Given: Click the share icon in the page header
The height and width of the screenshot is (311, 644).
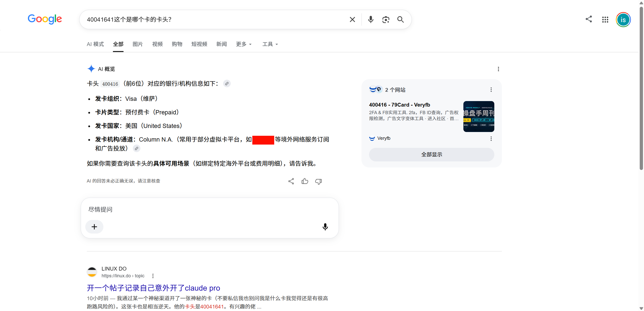Looking at the screenshot, I should pos(589,19).
